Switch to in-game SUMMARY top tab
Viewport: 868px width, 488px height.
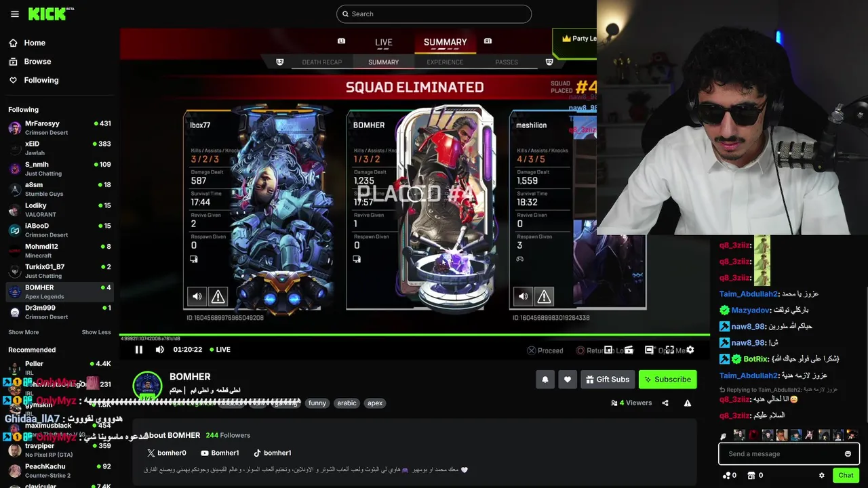445,42
